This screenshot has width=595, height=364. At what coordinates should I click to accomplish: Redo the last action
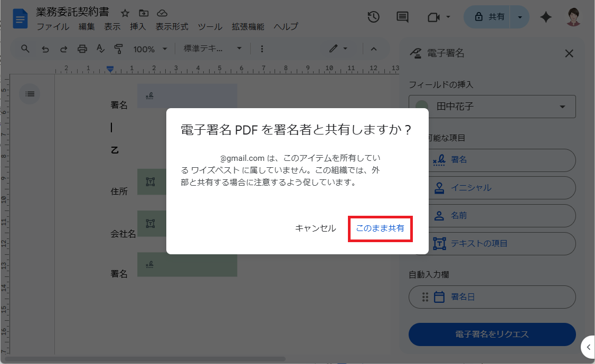pyautogui.click(x=63, y=49)
